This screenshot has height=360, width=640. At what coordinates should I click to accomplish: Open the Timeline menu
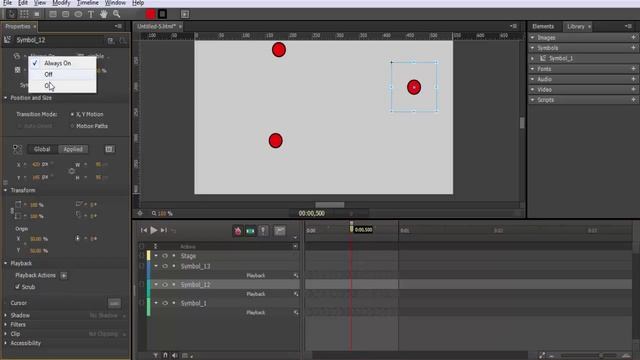click(87, 3)
